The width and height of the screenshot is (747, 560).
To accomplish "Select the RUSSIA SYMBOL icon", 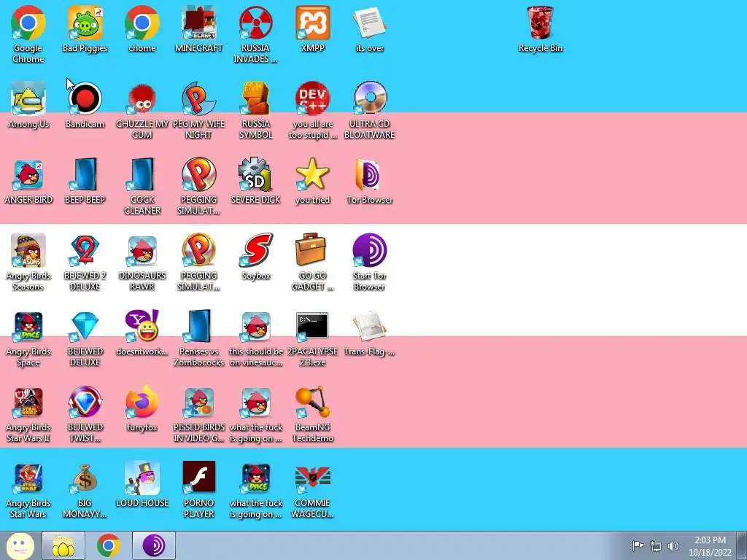I will click(255, 110).
